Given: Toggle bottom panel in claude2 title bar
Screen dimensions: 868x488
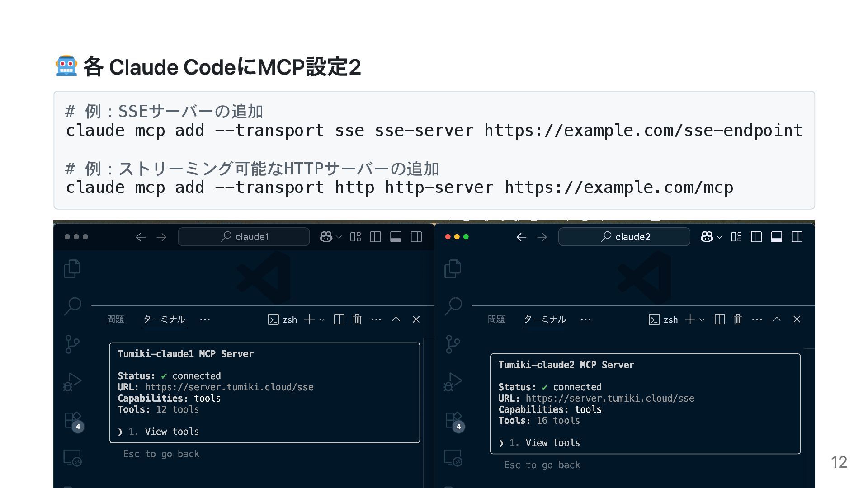Looking at the screenshot, I should pyautogui.click(x=776, y=237).
